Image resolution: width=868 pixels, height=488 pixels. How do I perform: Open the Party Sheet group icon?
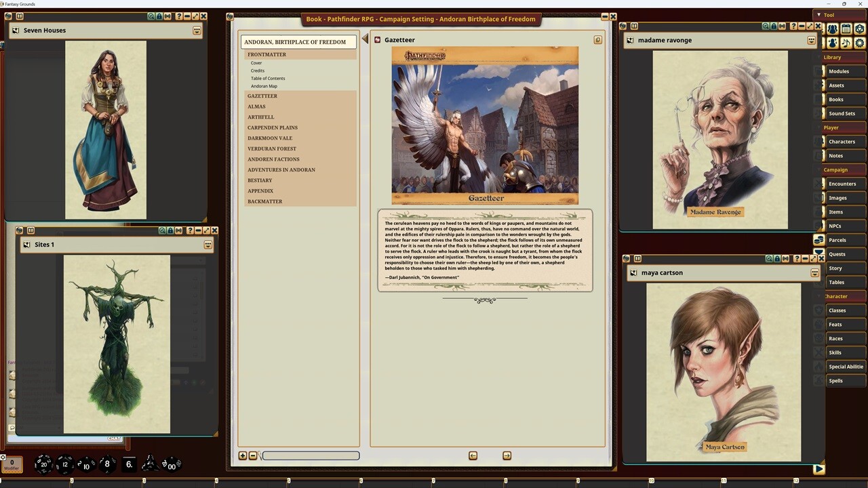(x=832, y=29)
